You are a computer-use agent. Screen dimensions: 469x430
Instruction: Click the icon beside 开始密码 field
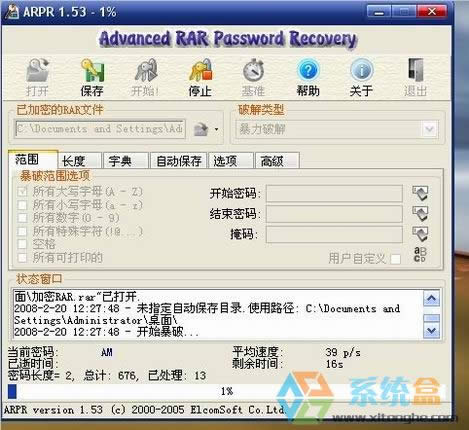point(420,193)
